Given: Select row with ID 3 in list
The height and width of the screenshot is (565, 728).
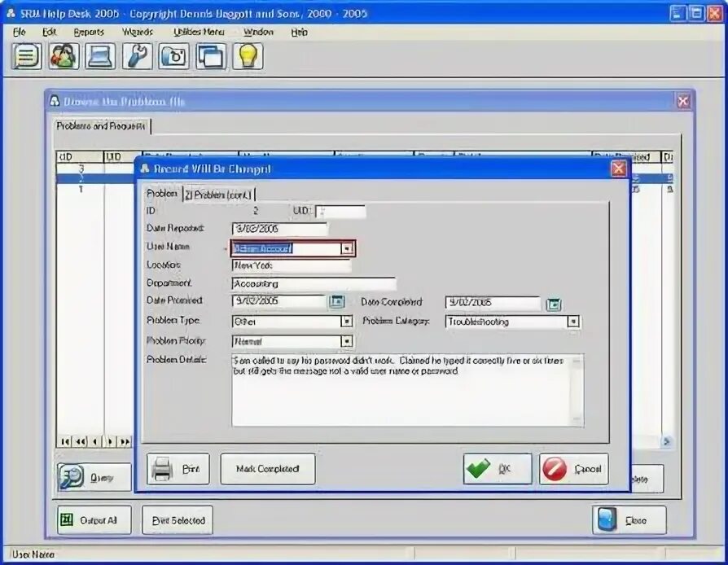Looking at the screenshot, I should pos(95,169).
